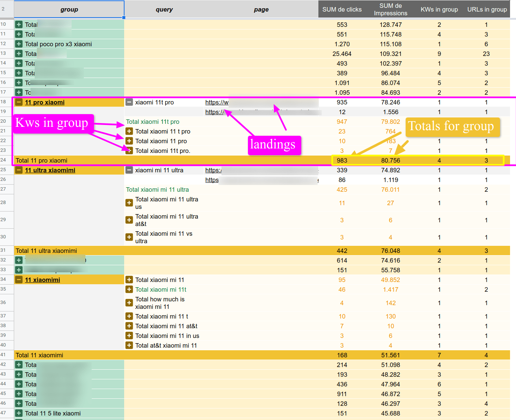The height and width of the screenshot is (420, 516).
Task: Expand Total xiaomi mi 11 at&t query
Action: tap(129, 326)
